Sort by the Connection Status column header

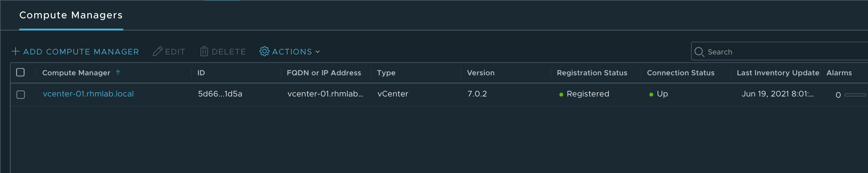click(x=681, y=72)
